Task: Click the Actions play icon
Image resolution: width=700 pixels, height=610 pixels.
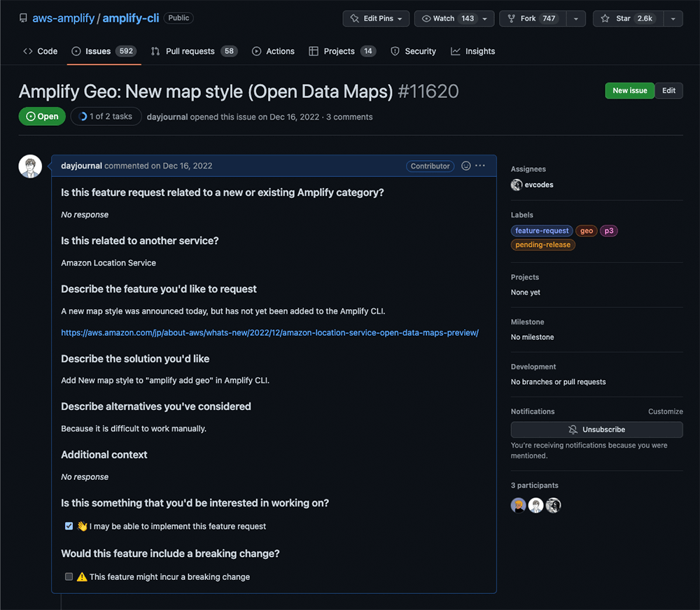Action: pyautogui.click(x=256, y=51)
